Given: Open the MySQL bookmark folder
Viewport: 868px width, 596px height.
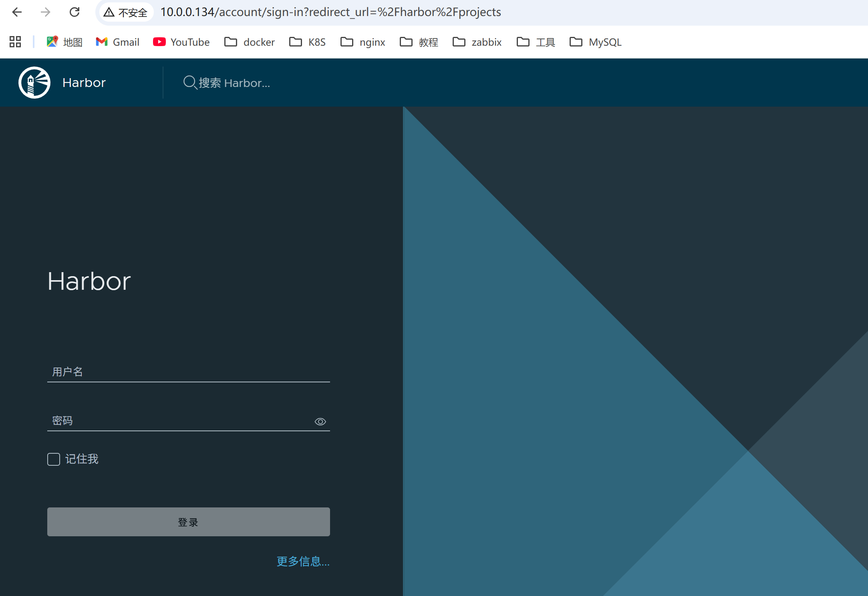Looking at the screenshot, I should pyautogui.click(x=595, y=42).
